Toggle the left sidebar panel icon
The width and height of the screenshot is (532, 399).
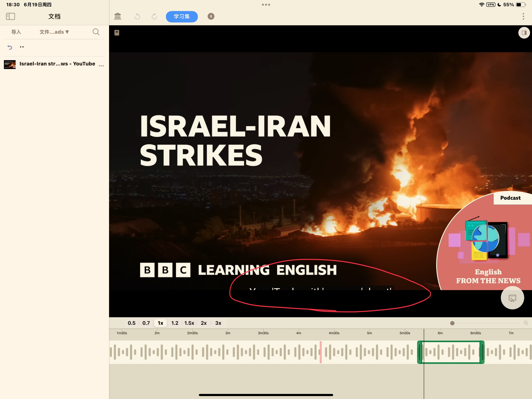point(10,16)
